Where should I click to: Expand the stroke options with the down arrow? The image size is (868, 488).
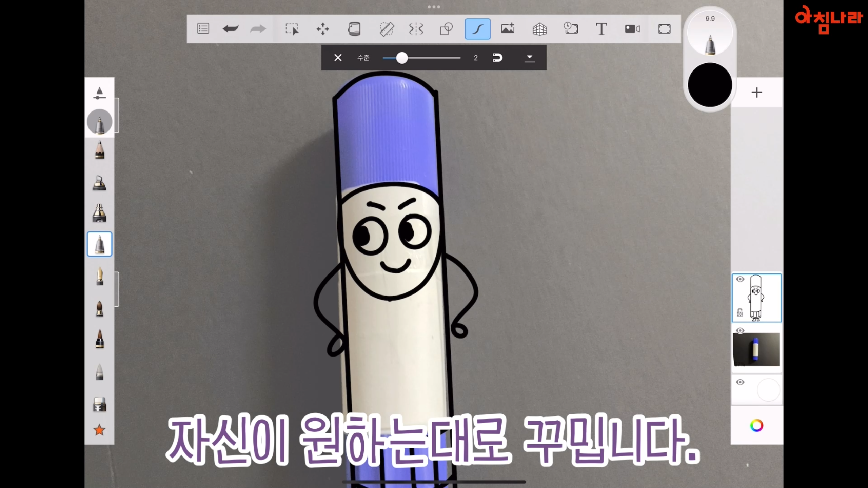click(x=530, y=58)
